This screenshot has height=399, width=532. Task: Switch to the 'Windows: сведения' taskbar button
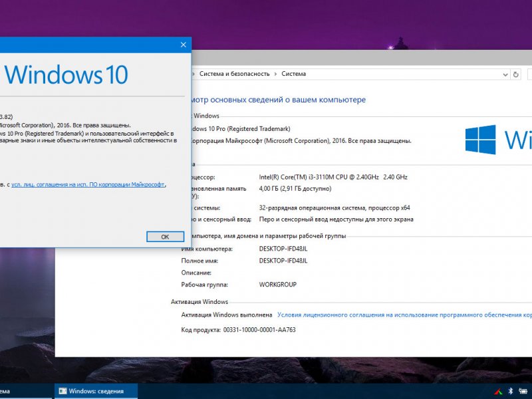96,391
